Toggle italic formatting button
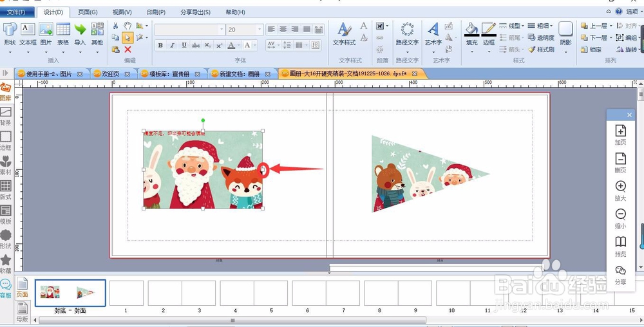644x327 pixels. click(x=172, y=45)
